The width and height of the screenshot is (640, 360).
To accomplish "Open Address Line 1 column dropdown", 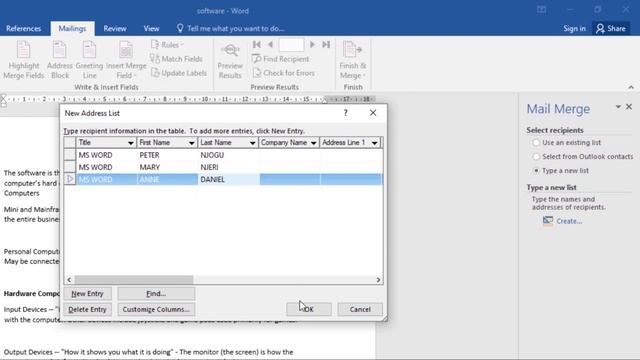I will (x=374, y=143).
